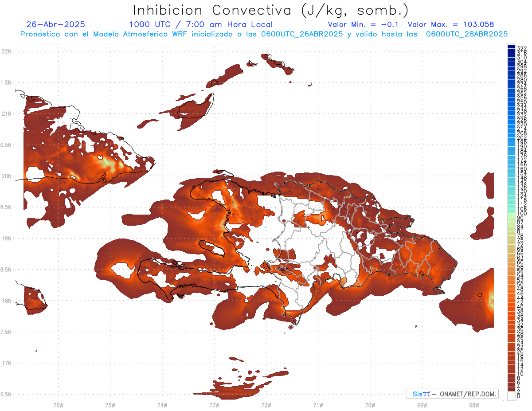The image size is (532, 411).
Task: Click the "75W" longitude label
Action: pos(110,405)
